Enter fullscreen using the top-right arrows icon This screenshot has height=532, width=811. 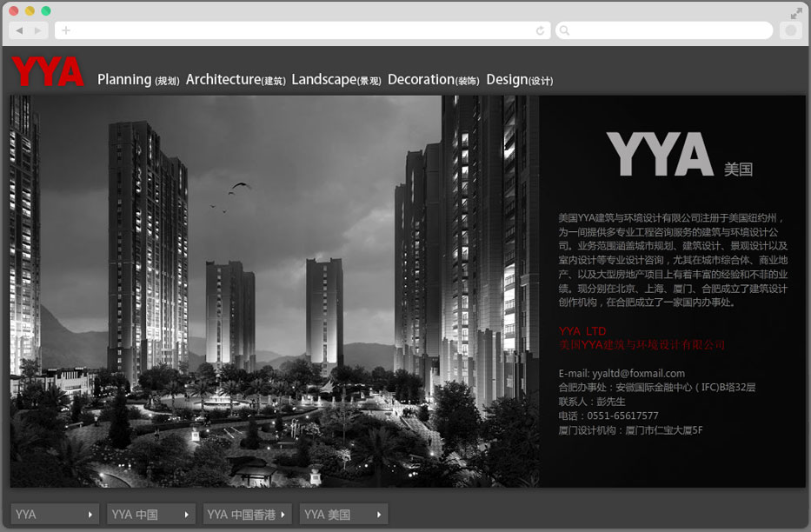[796, 12]
